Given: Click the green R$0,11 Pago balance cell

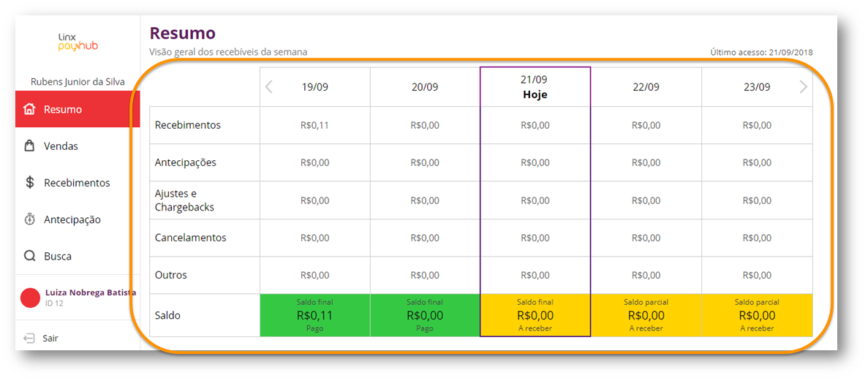Looking at the screenshot, I should point(315,315).
